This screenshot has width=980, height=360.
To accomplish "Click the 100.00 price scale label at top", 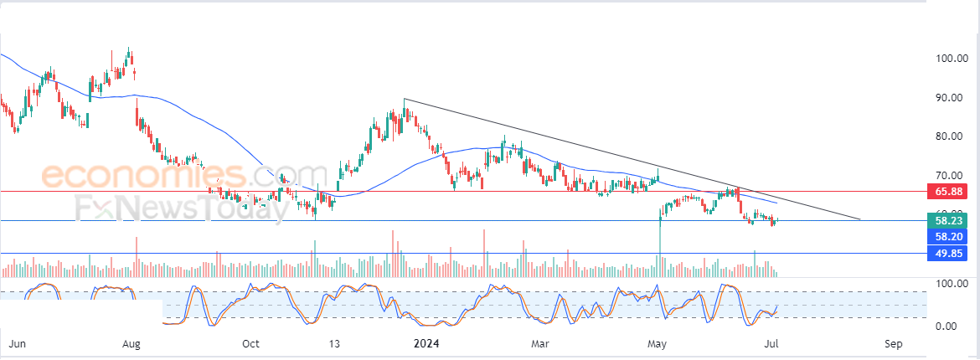I will (951, 59).
